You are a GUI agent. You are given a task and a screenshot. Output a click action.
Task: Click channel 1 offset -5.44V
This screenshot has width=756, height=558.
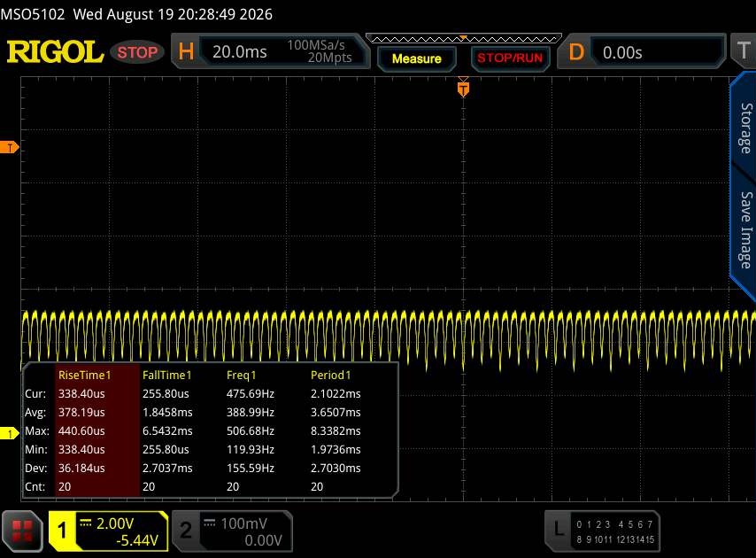(x=137, y=540)
